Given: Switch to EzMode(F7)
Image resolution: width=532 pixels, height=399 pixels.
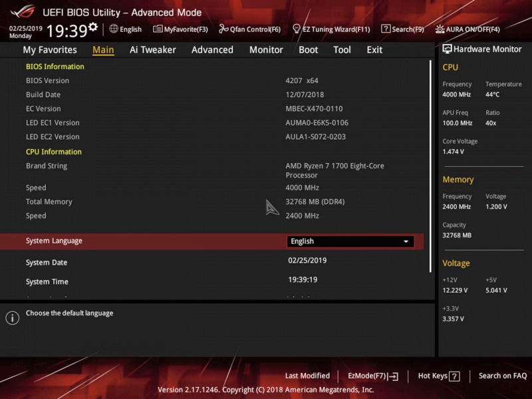Looking at the screenshot, I should [373, 376].
